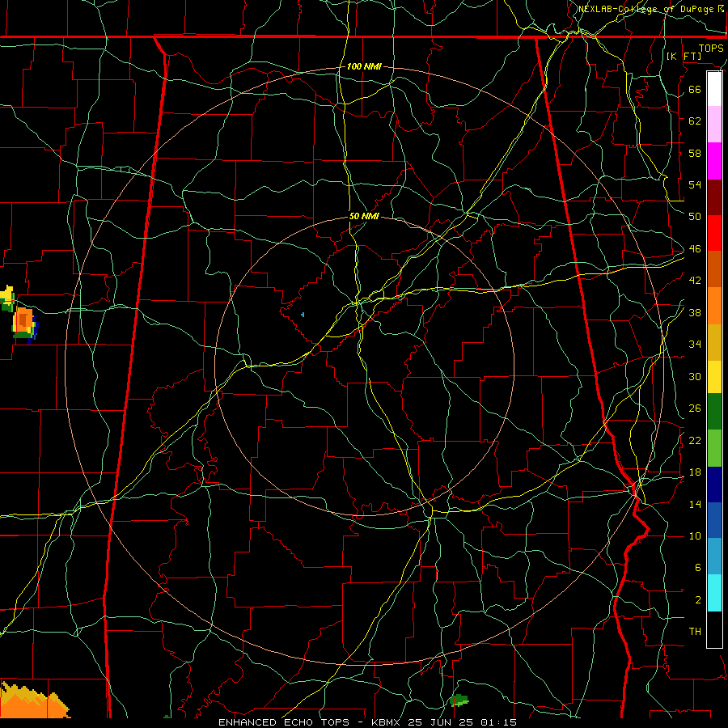This screenshot has width=728, height=728.
Task: Click the light pink 62 kft legend swatch
Action: click(714, 125)
